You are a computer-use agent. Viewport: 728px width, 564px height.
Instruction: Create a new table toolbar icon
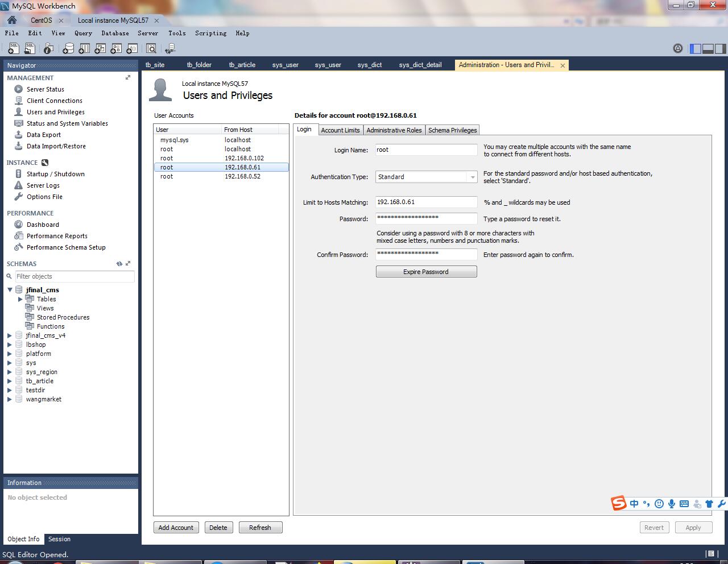point(84,49)
